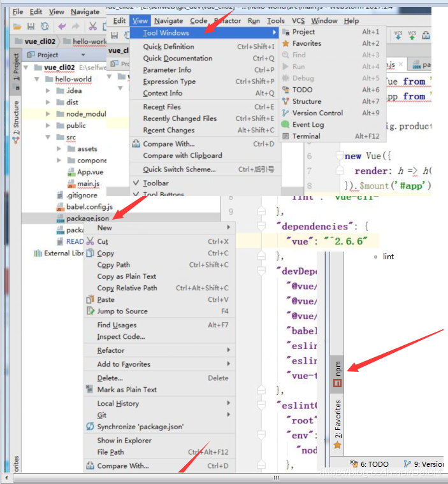Open Event Log tool window entry
Screen dimensions: 448x484
(333, 125)
